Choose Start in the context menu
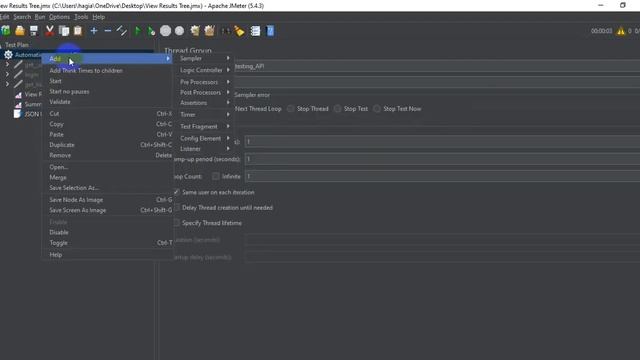Screen dimensions: 640x360 (107, 81)
